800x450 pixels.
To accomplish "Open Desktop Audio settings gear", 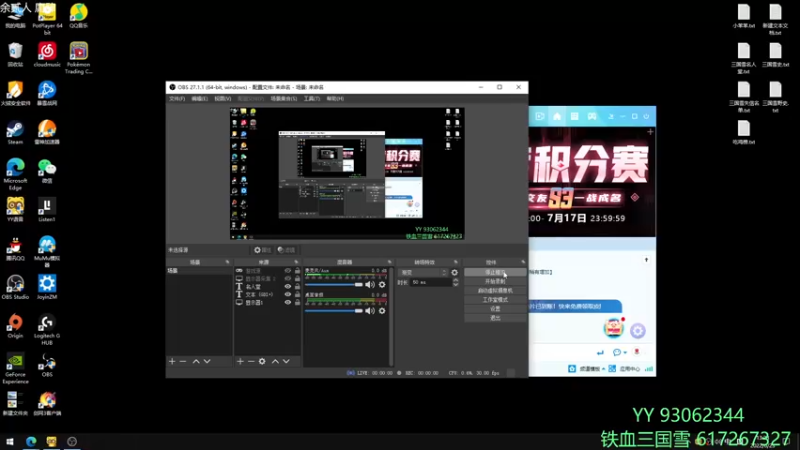I will [382, 311].
